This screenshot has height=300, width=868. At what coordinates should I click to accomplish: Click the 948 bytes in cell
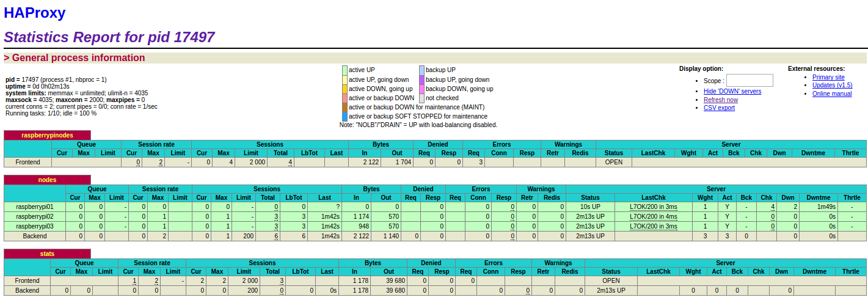click(356, 226)
